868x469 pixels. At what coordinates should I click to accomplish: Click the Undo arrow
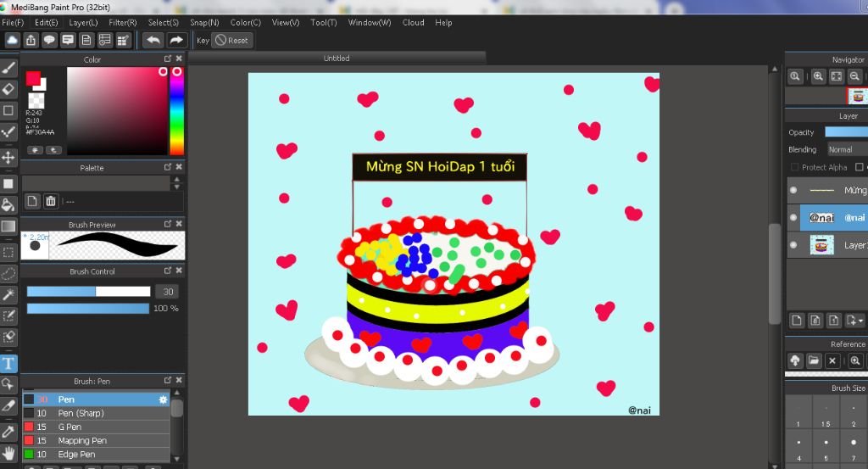(153, 40)
